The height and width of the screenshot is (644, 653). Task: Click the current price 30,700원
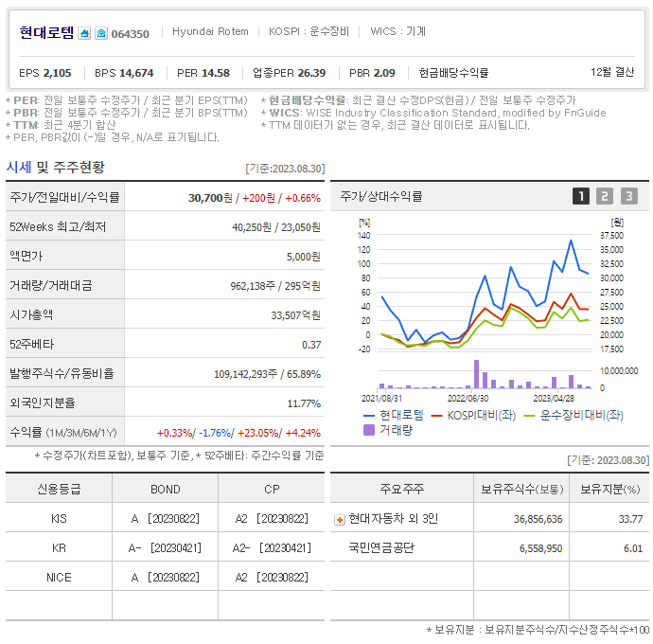[x=210, y=198]
